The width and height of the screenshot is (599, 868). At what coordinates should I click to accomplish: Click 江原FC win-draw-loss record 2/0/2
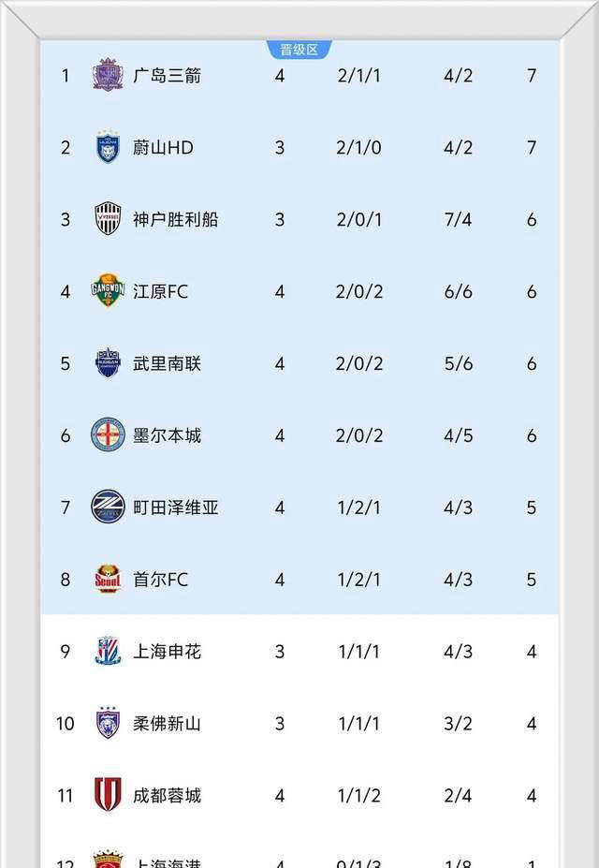[359, 291]
